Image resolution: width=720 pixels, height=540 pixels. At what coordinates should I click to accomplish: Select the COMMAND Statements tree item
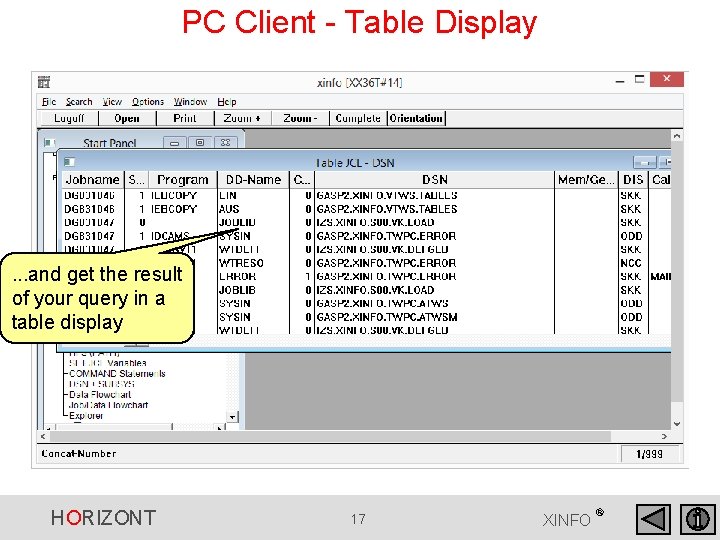click(x=117, y=373)
